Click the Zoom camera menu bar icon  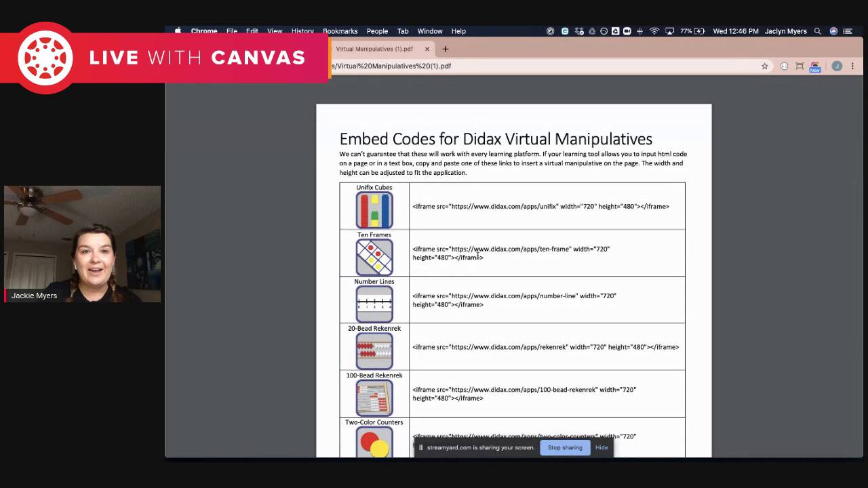[x=627, y=31]
